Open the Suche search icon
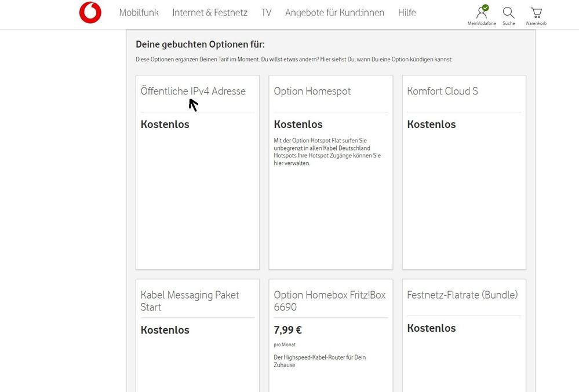579x392 pixels. [x=508, y=12]
